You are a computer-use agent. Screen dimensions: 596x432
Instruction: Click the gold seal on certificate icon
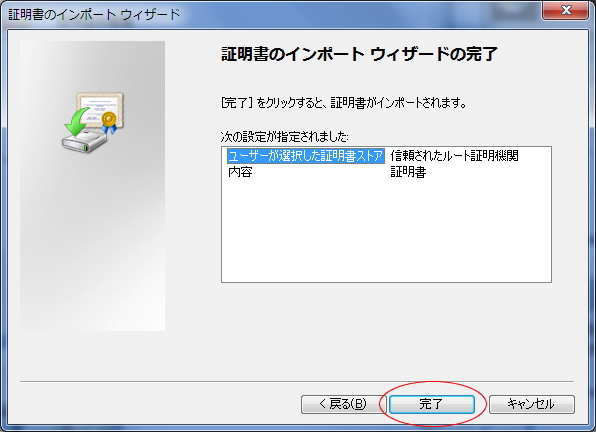(x=109, y=119)
